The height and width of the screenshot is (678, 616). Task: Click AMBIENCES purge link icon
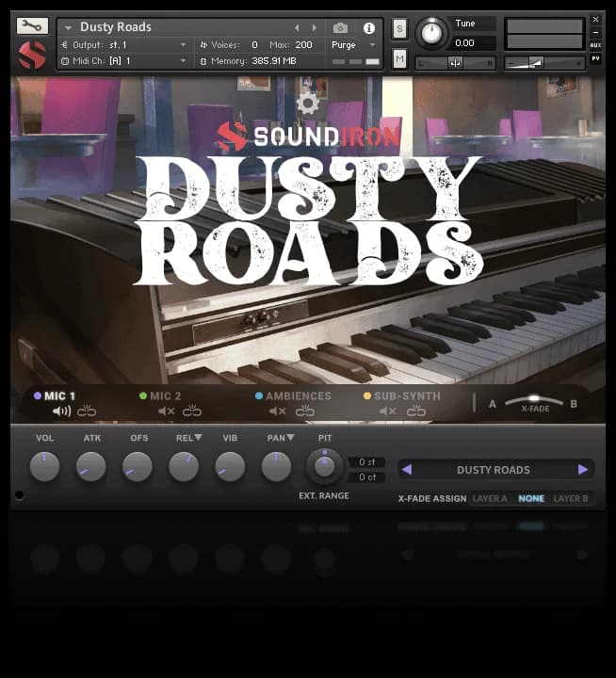tap(305, 411)
